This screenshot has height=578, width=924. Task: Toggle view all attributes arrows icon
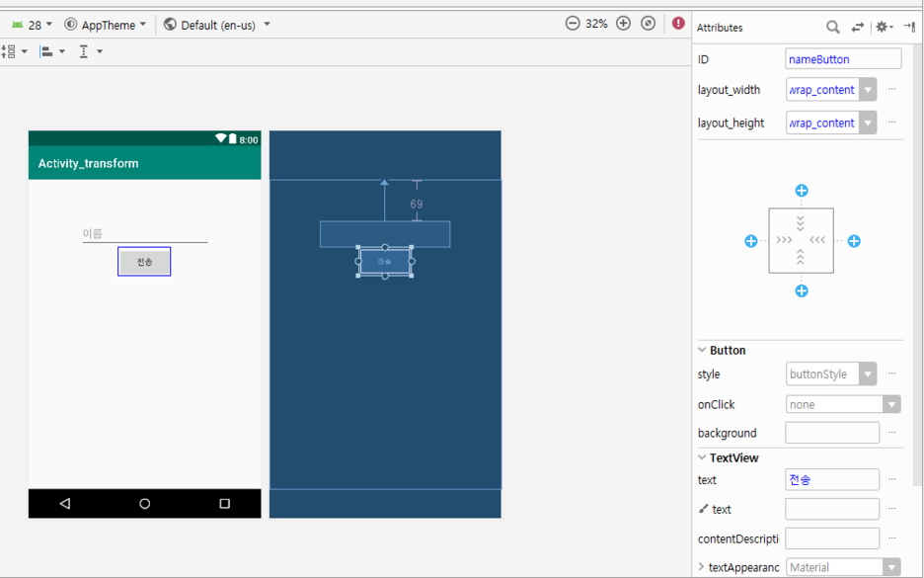coord(858,27)
